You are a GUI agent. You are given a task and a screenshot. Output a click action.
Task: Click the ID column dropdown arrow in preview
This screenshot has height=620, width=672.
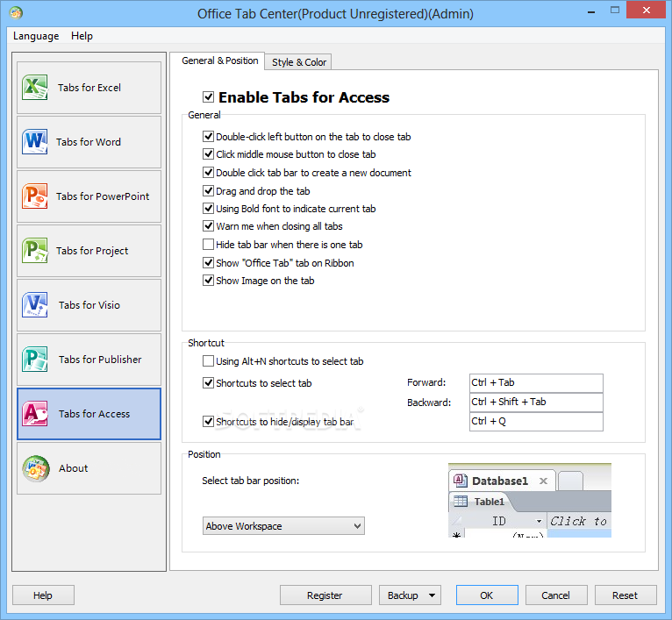pyautogui.click(x=539, y=521)
